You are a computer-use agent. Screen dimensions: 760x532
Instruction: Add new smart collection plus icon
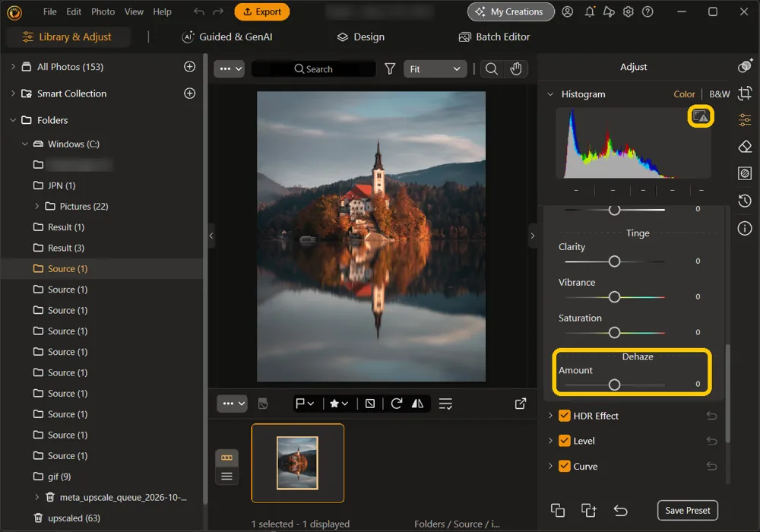click(189, 93)
